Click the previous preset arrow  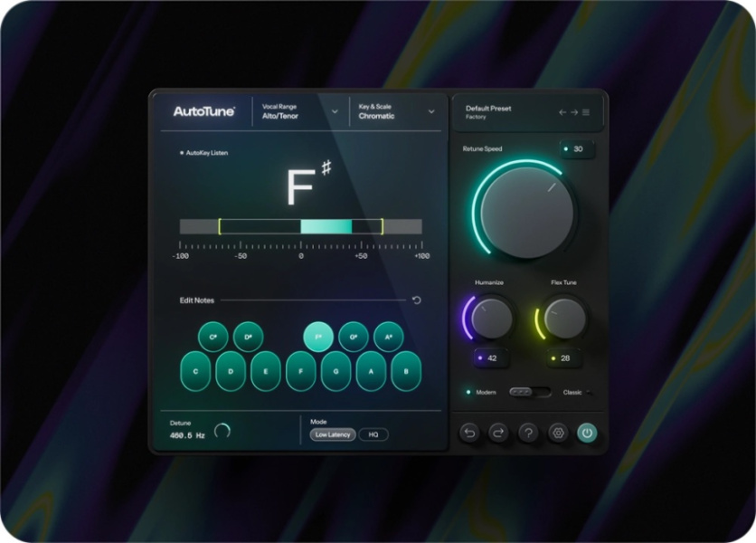[562, 112]
